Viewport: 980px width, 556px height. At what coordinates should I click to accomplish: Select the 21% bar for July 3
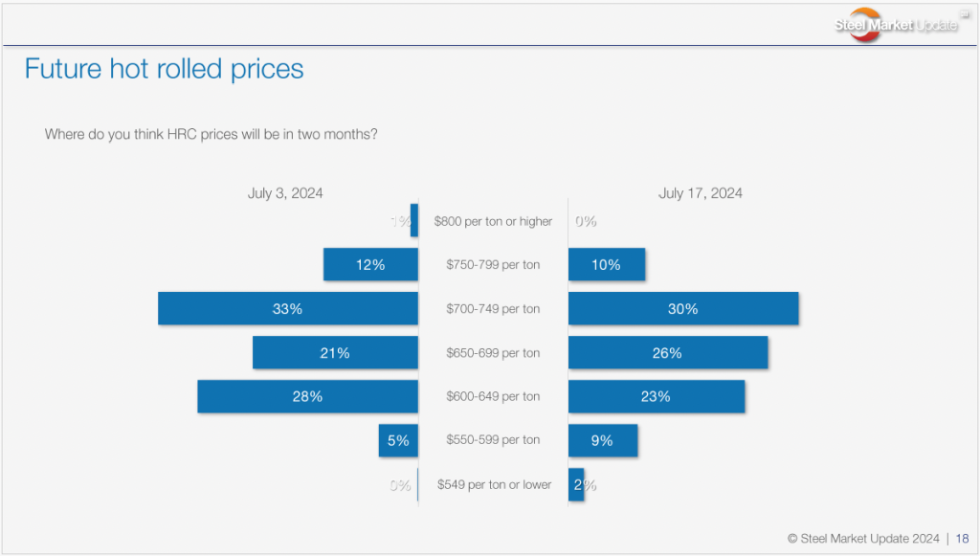click(x=335, y=352)
